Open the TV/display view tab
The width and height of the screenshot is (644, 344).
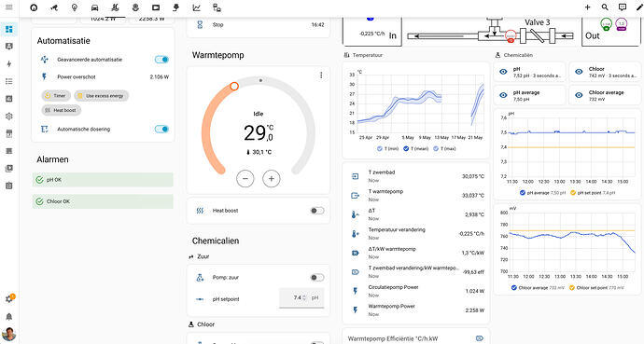[x=156, y=7]
